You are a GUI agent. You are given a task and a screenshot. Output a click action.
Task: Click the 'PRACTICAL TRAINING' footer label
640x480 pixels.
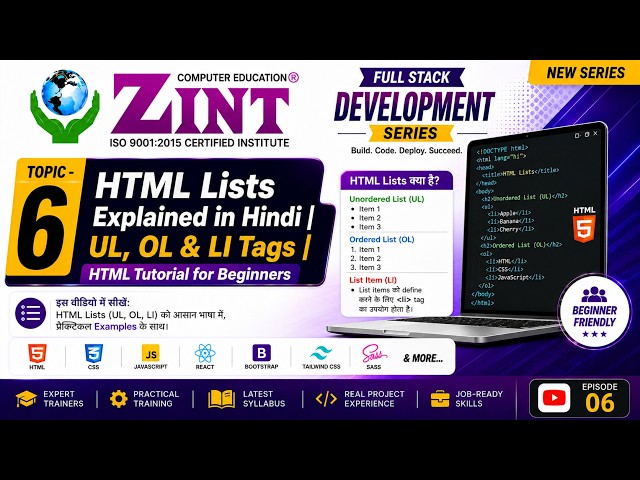(x=156, y=399)
